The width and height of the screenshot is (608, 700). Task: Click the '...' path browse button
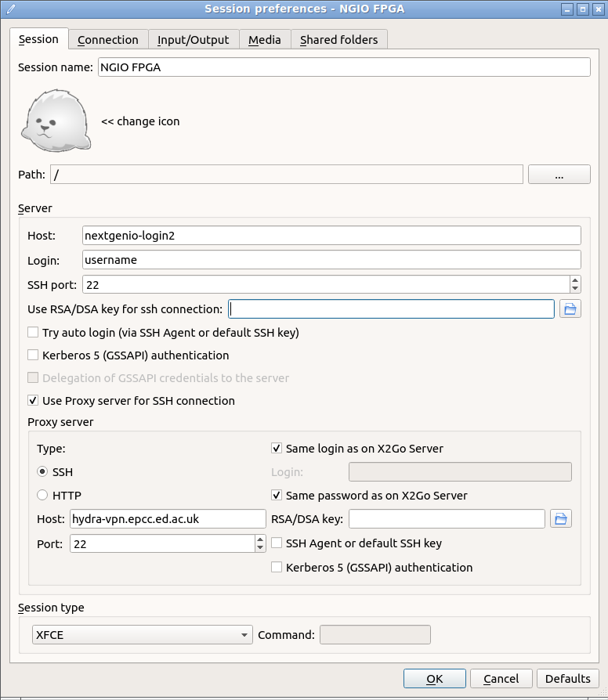click(559, 174)
